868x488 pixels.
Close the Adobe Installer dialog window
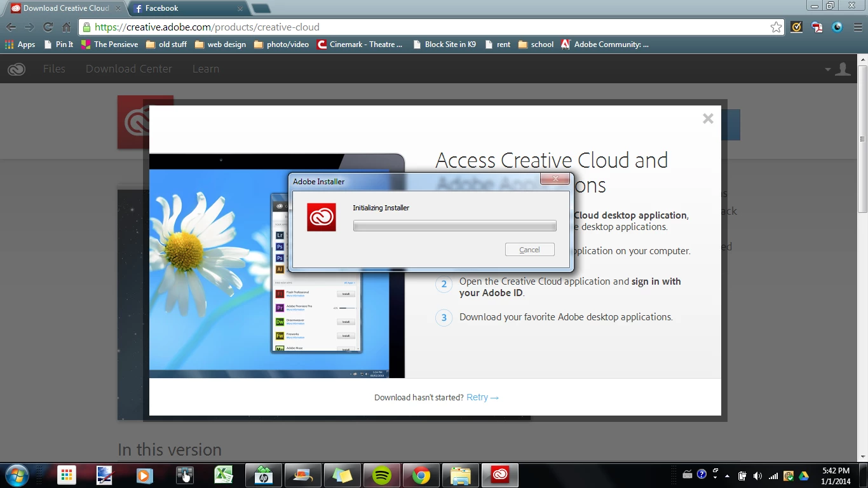pyautogui.click(x=555, y=179)
